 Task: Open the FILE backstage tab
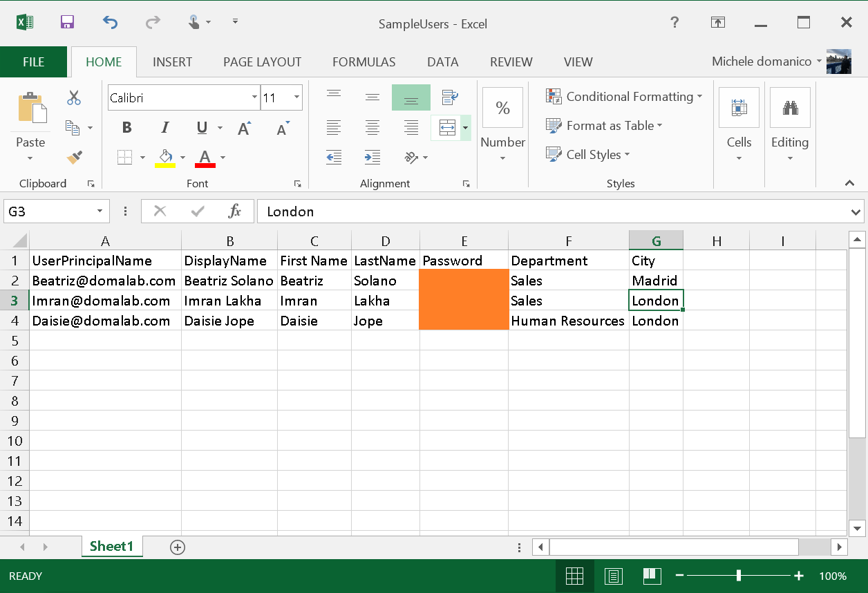click(x=33, y=62)
